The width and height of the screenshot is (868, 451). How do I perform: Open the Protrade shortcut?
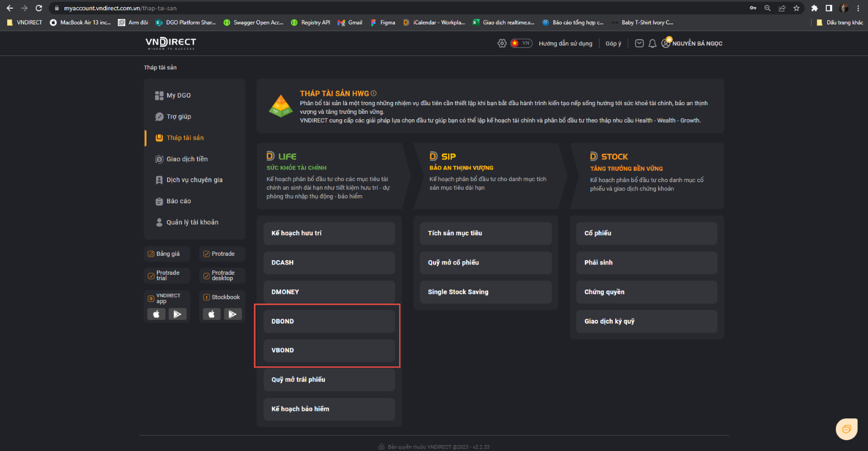tap(222, 254)
